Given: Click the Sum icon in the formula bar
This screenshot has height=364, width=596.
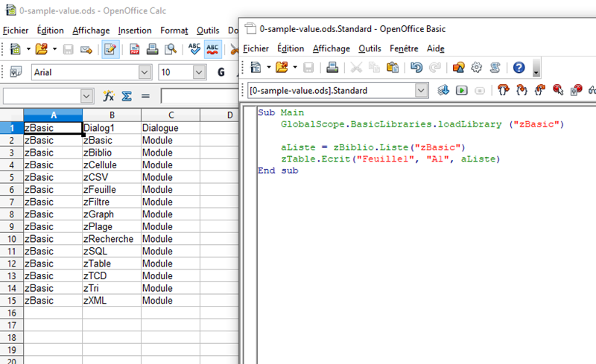Looking at the screenshot, I should pos(127,96).
